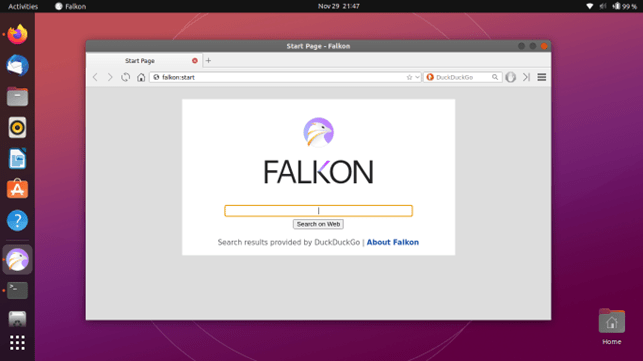Open the system network status icon
The image size is (643, 361).
590,6
